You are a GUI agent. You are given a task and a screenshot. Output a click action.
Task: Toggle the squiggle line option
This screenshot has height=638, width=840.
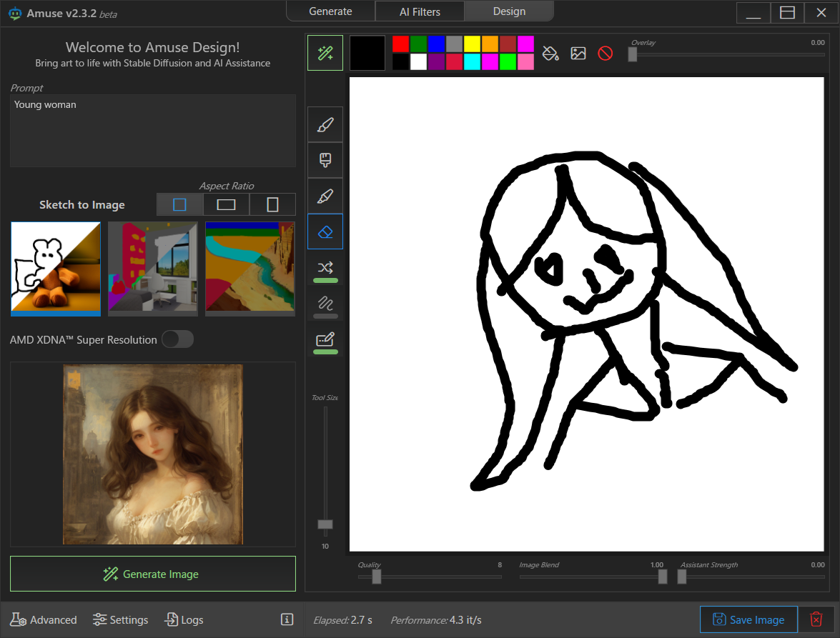[325, 303]
